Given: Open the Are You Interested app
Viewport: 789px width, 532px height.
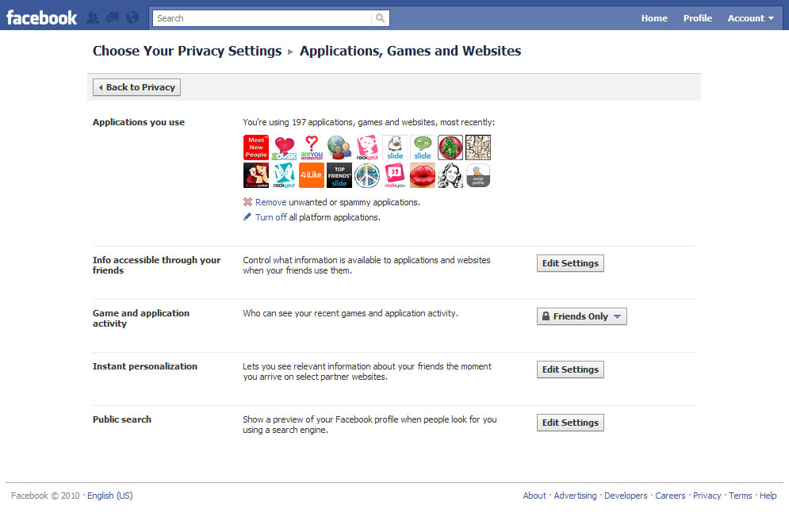Looking at the screenshot, I should click(x=312, y=147).
